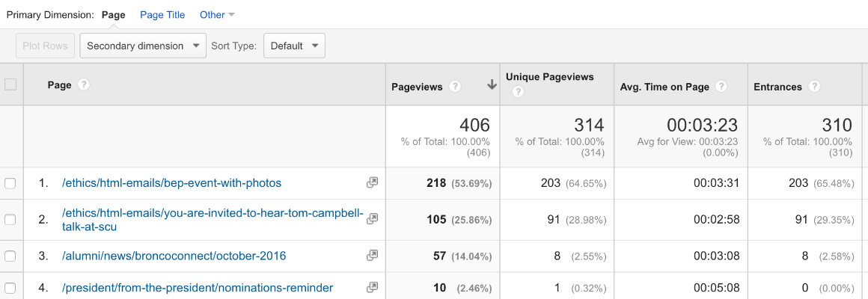Toggle the select-all checkbox in table header
This screenshot has width=868, height=299.
[x=10, y=84]
